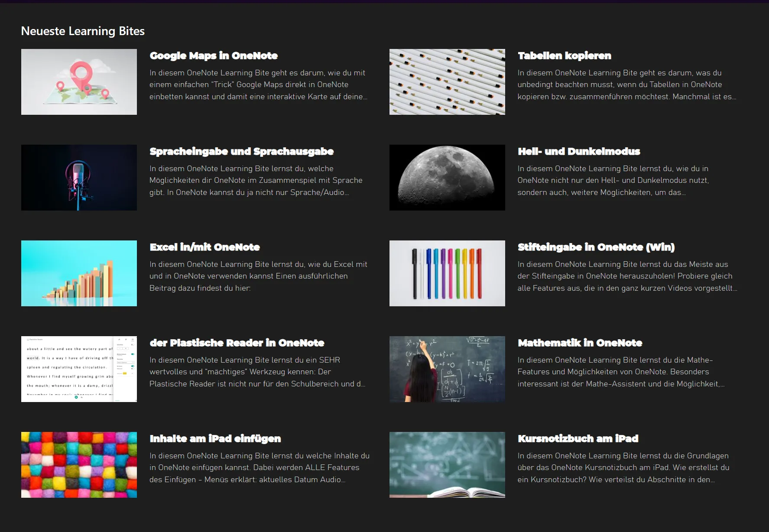769x532 pixels.
Task: Open der Plastische Reader in OneNote
Action: [x=237, y=343]
